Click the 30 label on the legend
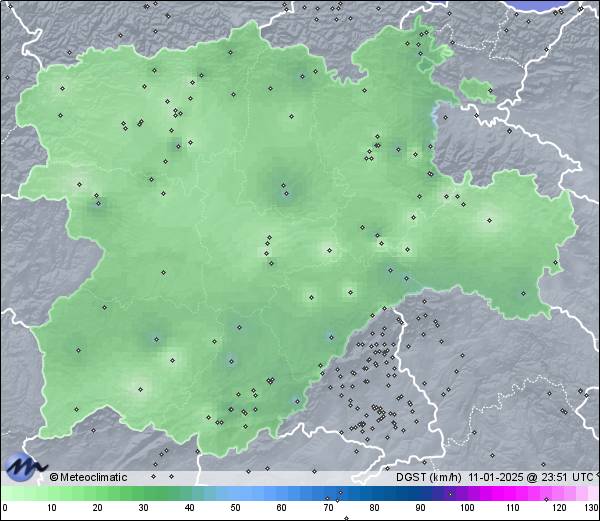The image size is (600, 521). coord(143,508)
